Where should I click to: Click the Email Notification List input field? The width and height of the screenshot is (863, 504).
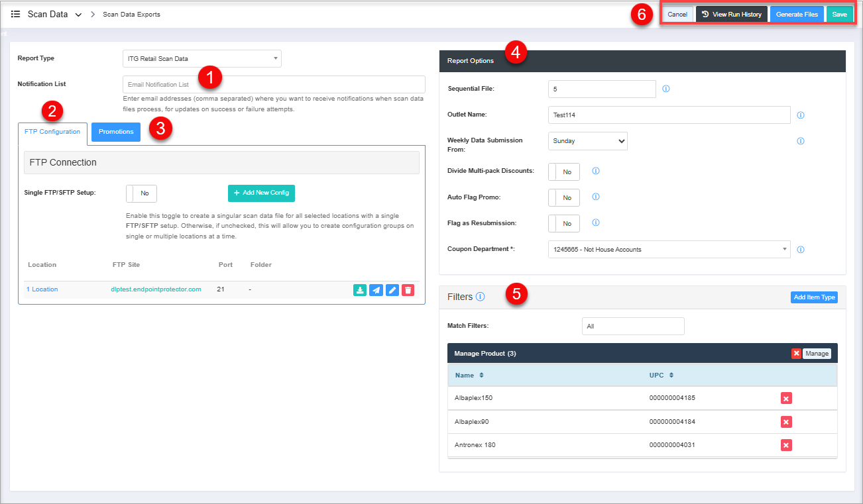click(x=274, y=85)
